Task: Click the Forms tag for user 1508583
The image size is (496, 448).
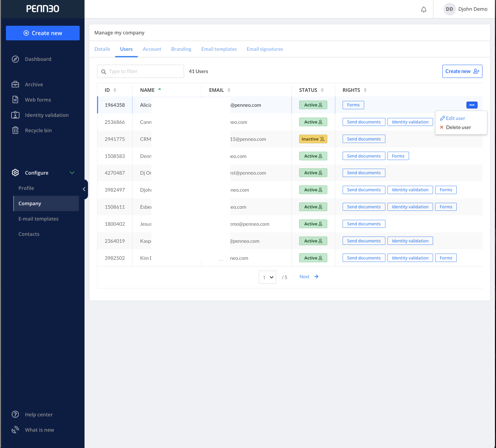Action: click(398, 156)
